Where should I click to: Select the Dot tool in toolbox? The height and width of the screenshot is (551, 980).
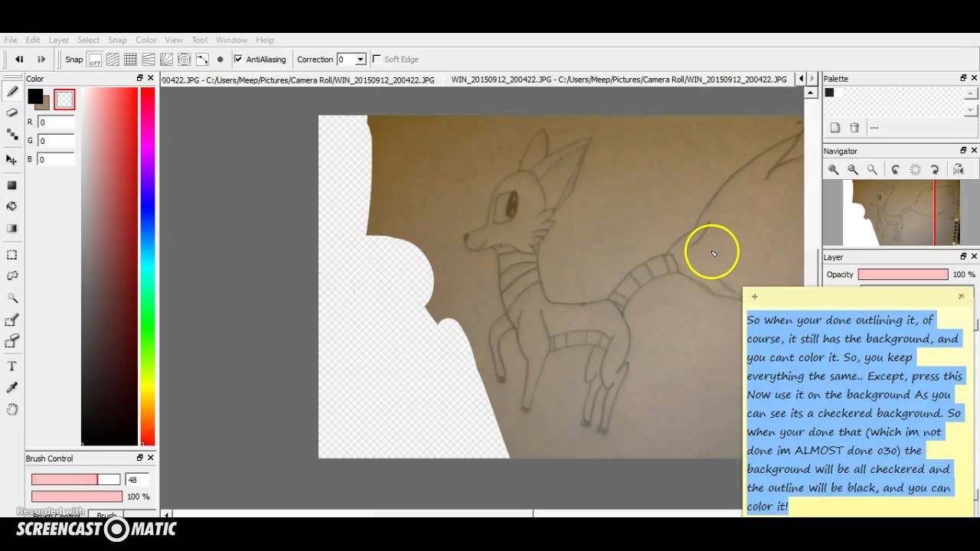(12, 134)
